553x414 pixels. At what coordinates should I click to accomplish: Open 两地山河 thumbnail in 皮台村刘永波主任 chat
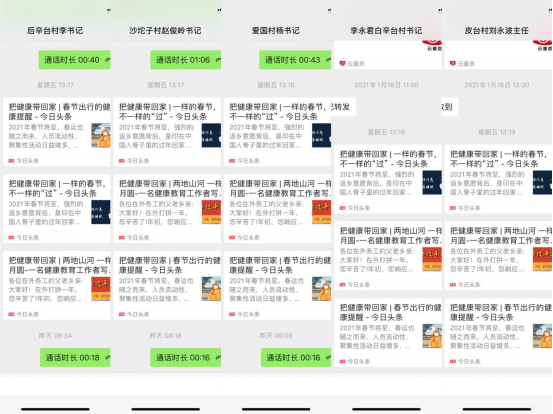542,260
